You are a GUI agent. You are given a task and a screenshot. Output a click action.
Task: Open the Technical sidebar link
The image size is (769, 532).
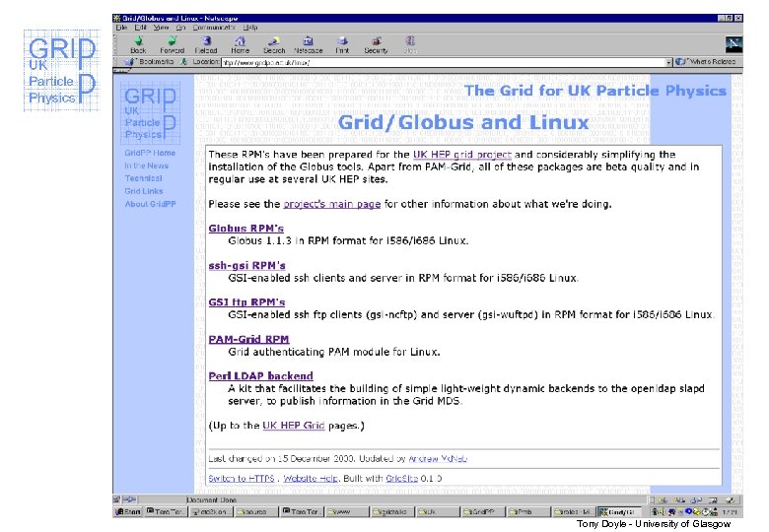[x=143, y=178]
